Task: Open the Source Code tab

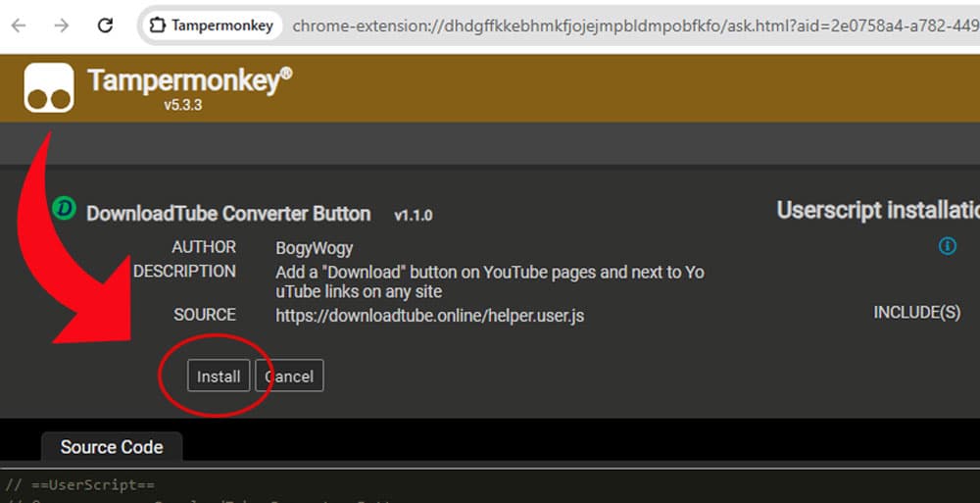Action: [112, 447]
